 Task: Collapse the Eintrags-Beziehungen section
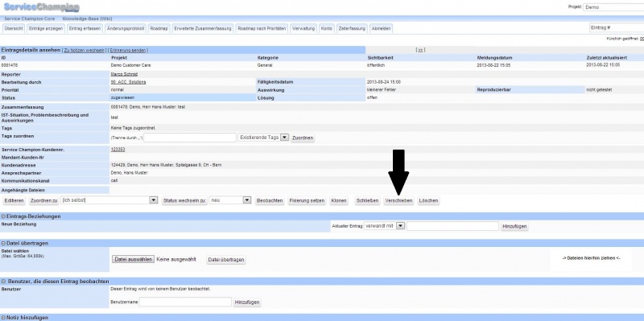[x=4, y=216]
